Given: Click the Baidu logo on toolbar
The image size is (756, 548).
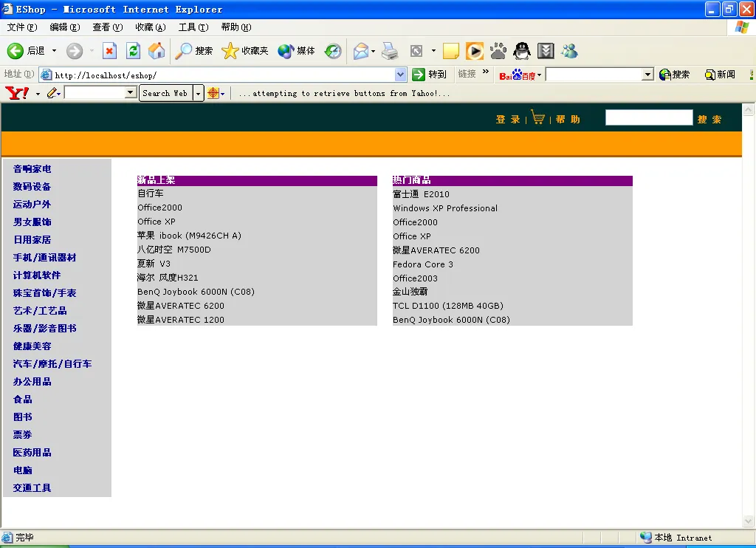Looking at the screenshot, I should point(517,75).
